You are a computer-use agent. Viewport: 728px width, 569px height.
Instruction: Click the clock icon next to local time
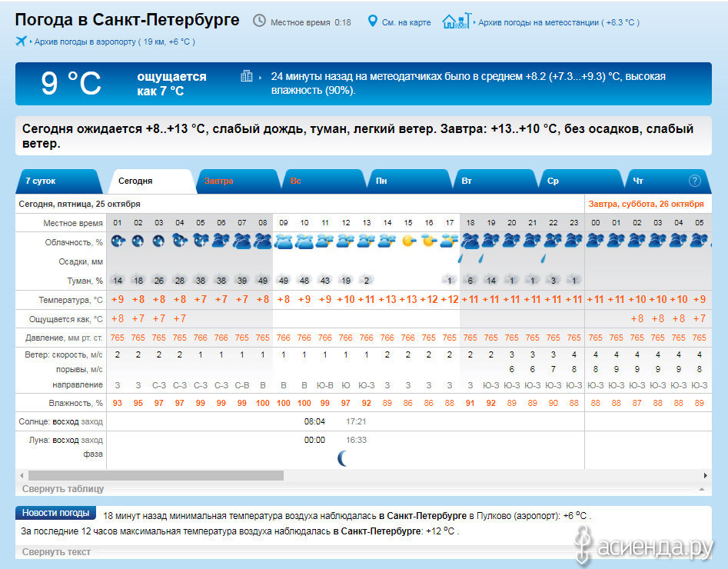coord(259,21)
